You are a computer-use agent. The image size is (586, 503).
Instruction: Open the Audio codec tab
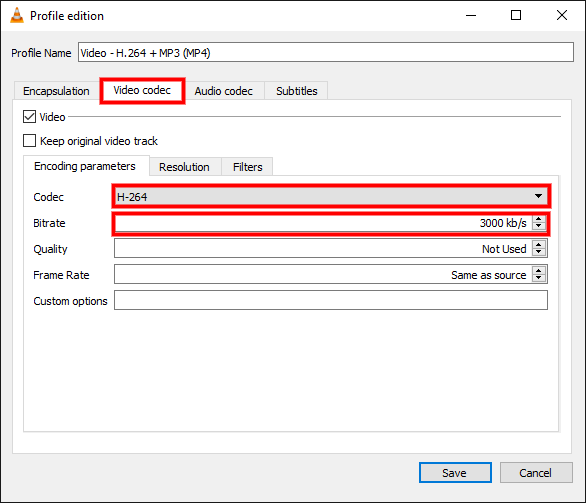click(223, 91)
